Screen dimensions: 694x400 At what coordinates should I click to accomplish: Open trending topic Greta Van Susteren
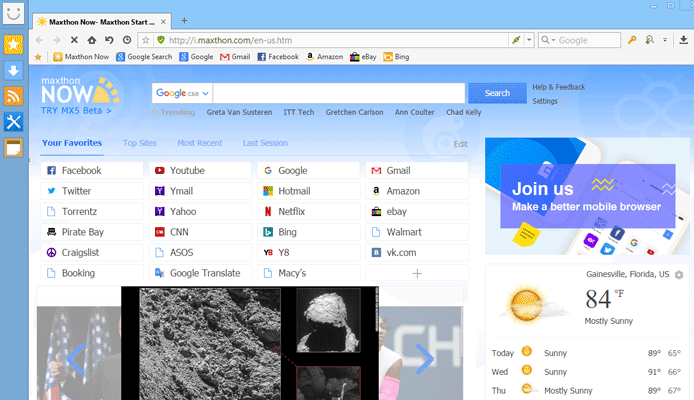point(239,112)
